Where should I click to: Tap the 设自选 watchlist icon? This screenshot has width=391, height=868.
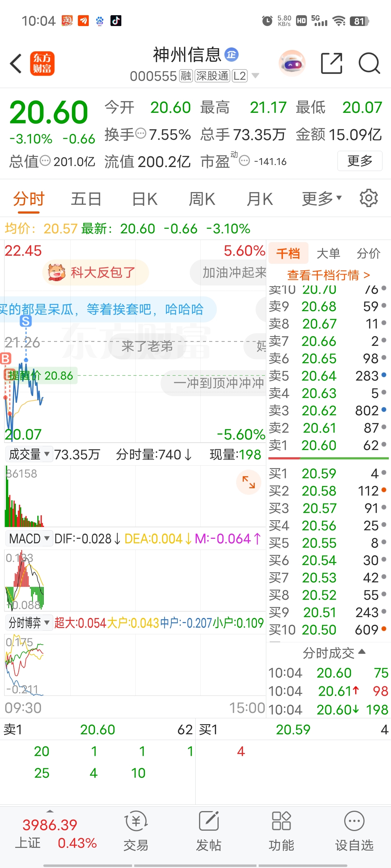(x=354, y=830)
